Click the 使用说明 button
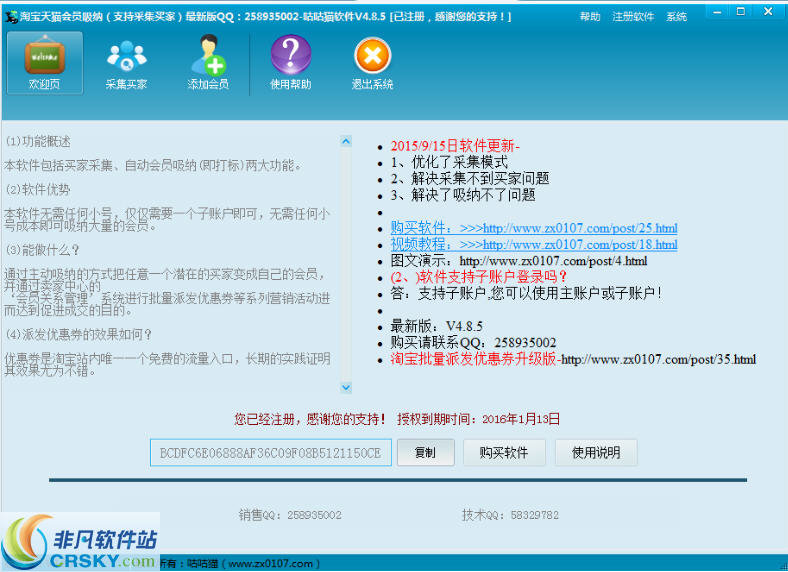The height and width of the screenshot is (572, 788). coord(596,452)
